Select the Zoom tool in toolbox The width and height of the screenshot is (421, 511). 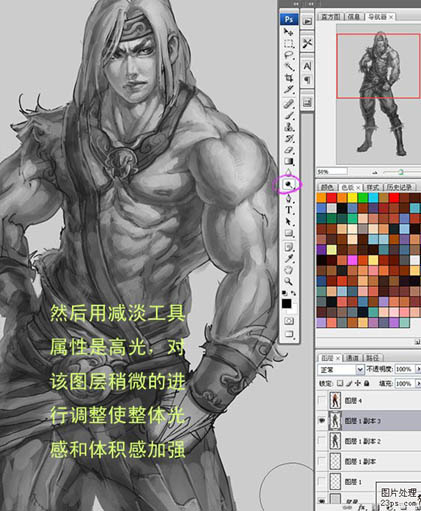point(289,282)
